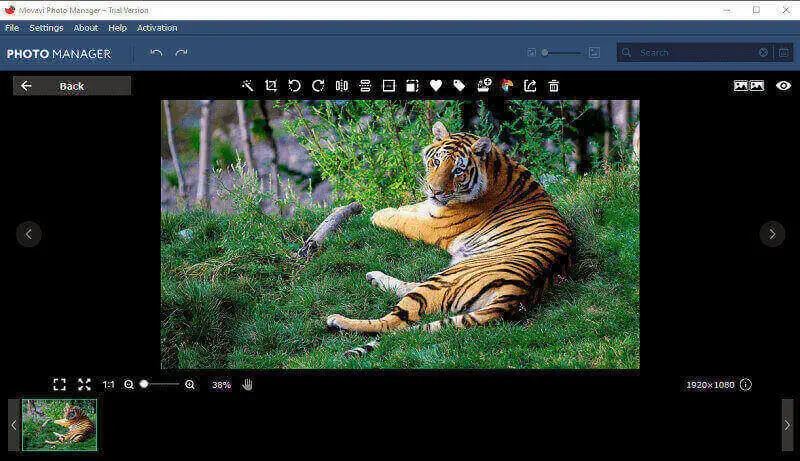Click the tag icon to add tags
This screenshot has height=461, width=800.
pyautogui.click(x=459, y=86)
